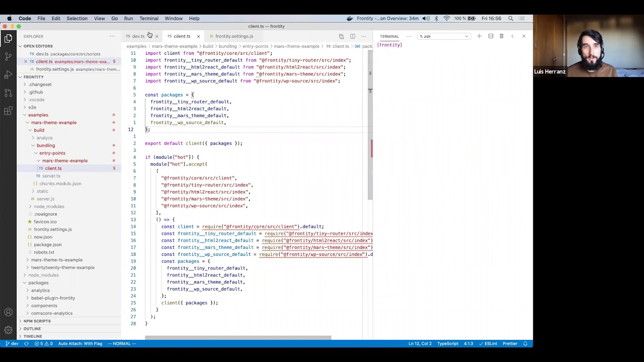Click the Manage gear icon at bottom left
Screen dimensions: 644x362
(8, 330)
